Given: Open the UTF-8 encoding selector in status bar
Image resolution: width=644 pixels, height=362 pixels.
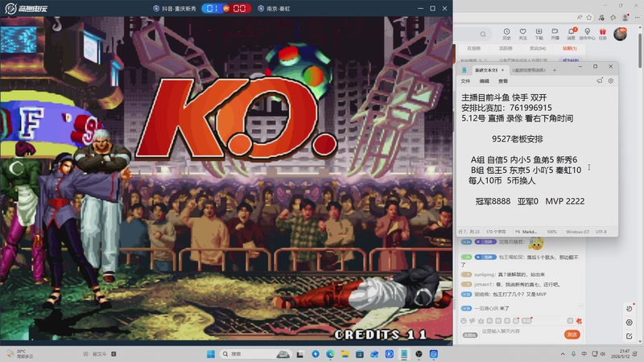Looking at the screenshot, I should pos(601,232).
